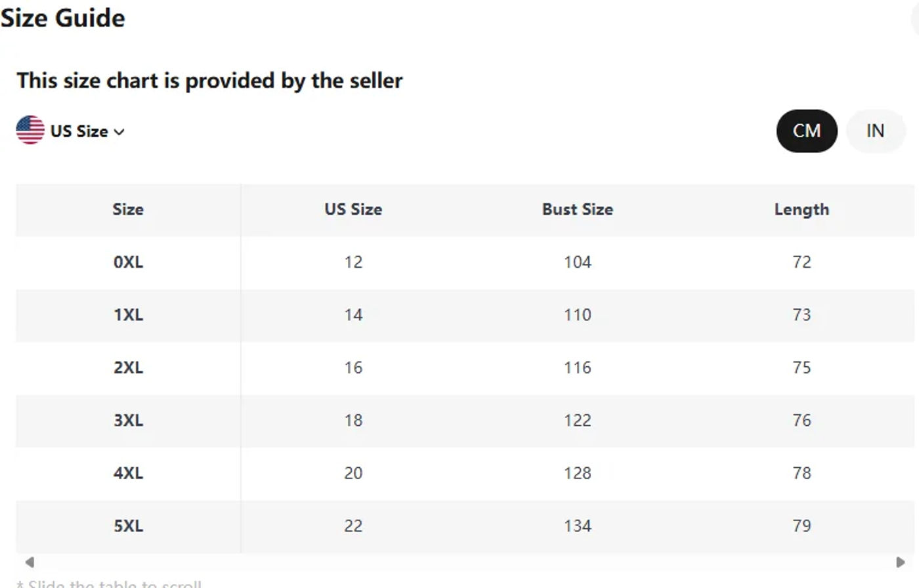Click the Bust Size column header

coord(578,209)
